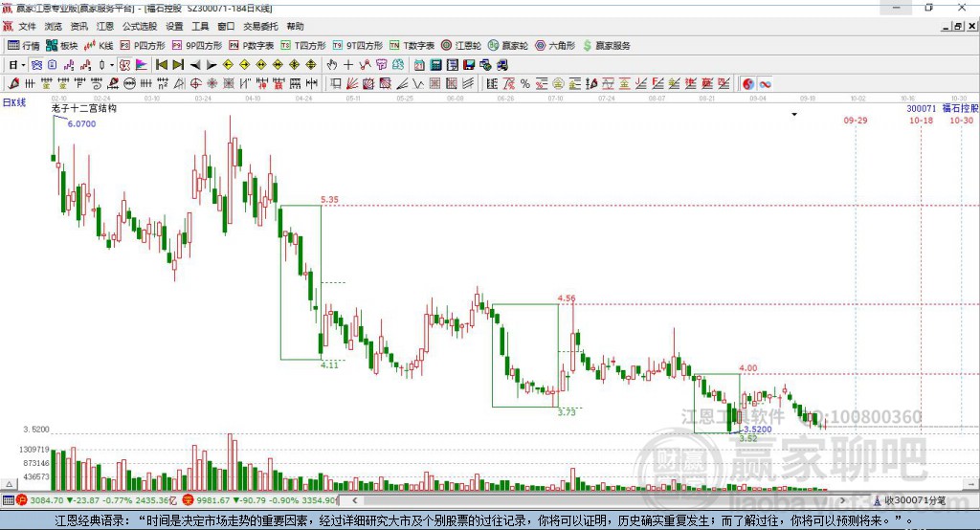Screen dimensions: 980x530
Task: Open the 赢家轮 wheel tool
Action: [508, 46]
